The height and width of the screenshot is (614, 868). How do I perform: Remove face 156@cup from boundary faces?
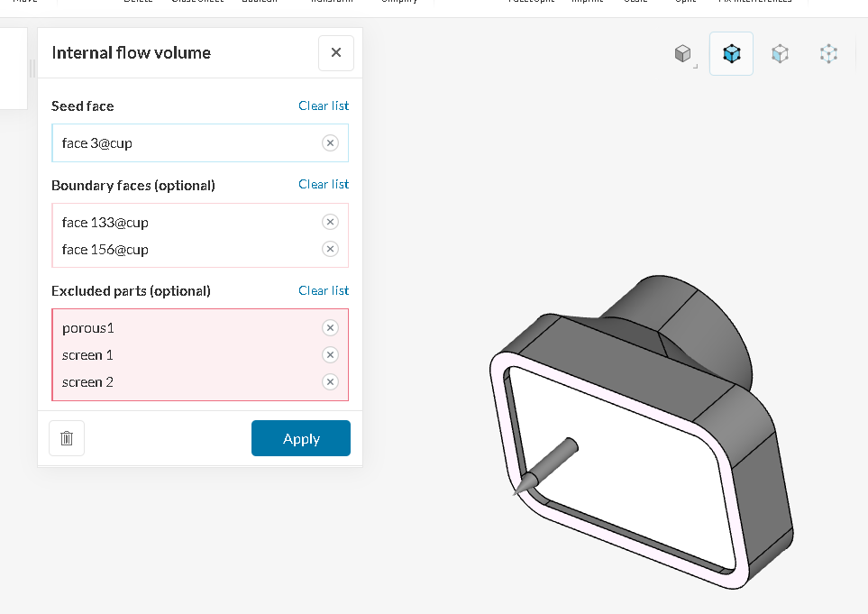[x=330, y=249]
